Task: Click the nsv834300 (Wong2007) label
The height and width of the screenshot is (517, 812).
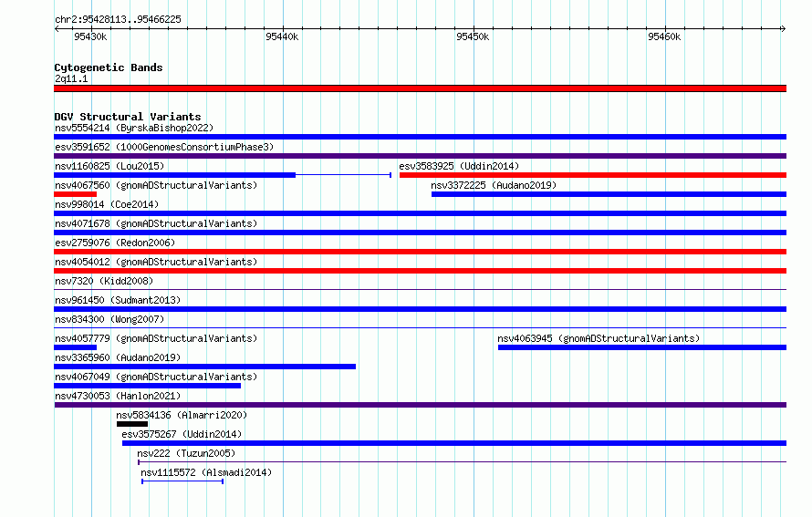Action: point(109,319)
